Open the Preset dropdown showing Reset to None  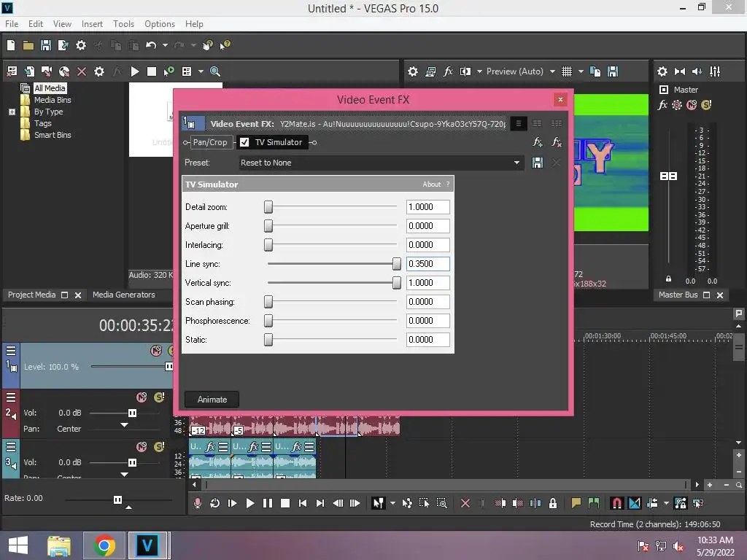pos(381,163)
